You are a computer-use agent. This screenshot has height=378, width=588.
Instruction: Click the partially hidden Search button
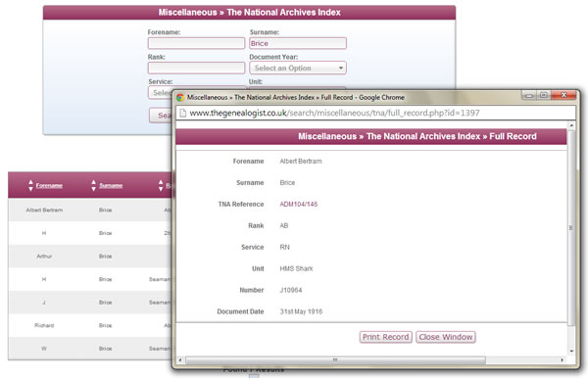161,116
